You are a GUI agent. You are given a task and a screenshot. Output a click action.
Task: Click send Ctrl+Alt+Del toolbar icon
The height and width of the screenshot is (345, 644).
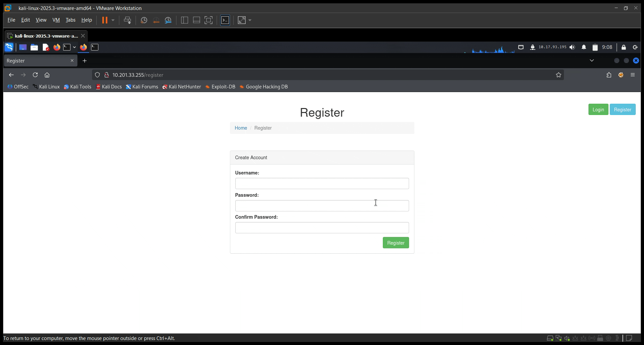point(127,20)
